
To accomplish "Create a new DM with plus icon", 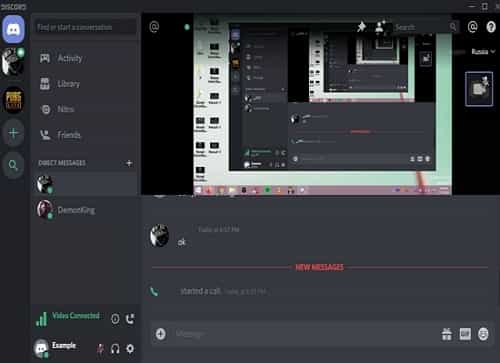I will point(129,163).
